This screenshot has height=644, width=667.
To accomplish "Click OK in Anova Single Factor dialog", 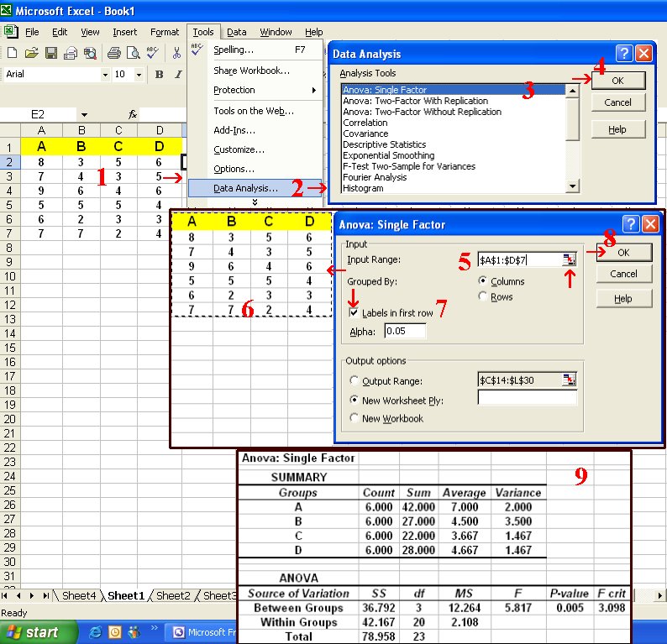I will coord(623,252).
